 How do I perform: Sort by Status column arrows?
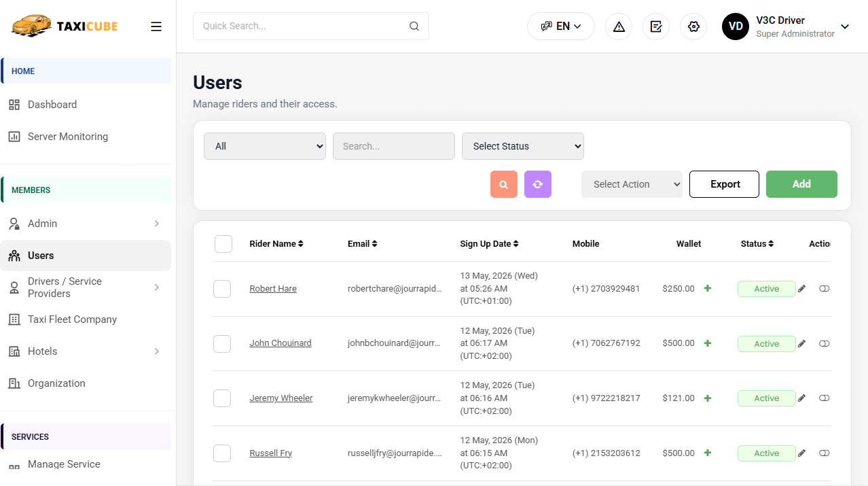point(771,244)
